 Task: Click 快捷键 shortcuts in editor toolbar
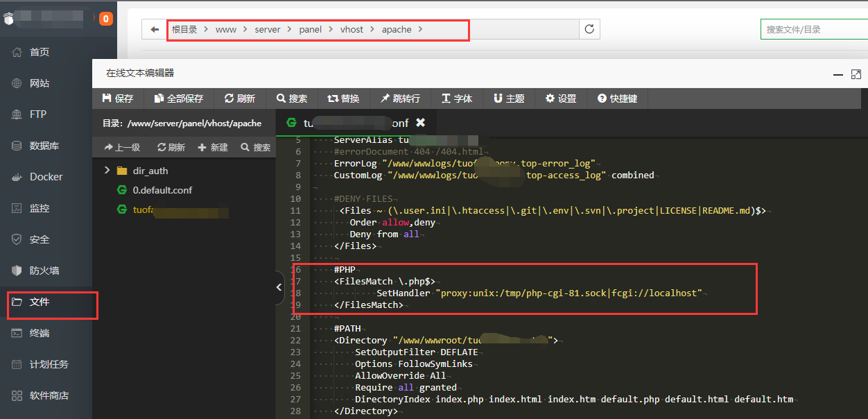tap(617, 99)
